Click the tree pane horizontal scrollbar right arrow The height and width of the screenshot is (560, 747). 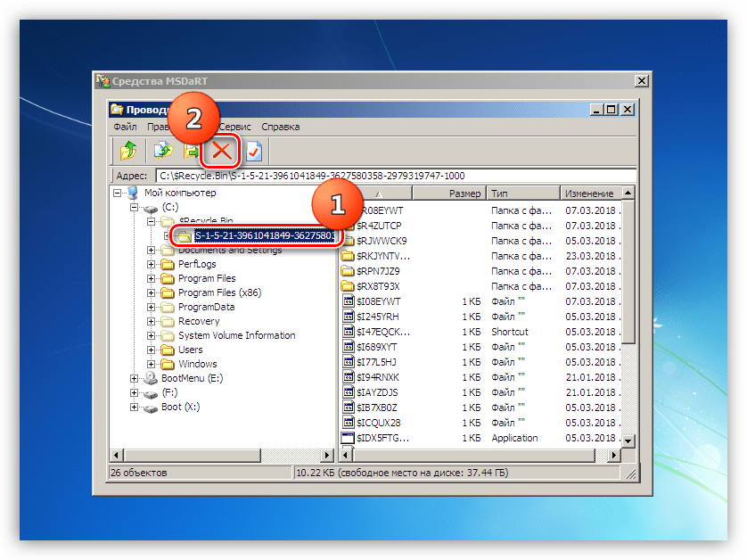point(328,456)
